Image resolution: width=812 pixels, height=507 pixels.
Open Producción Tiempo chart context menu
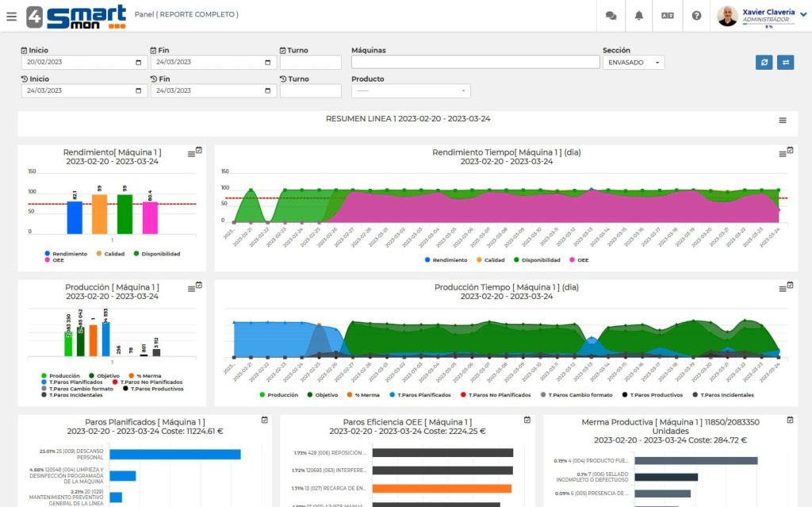pos(782,288)
